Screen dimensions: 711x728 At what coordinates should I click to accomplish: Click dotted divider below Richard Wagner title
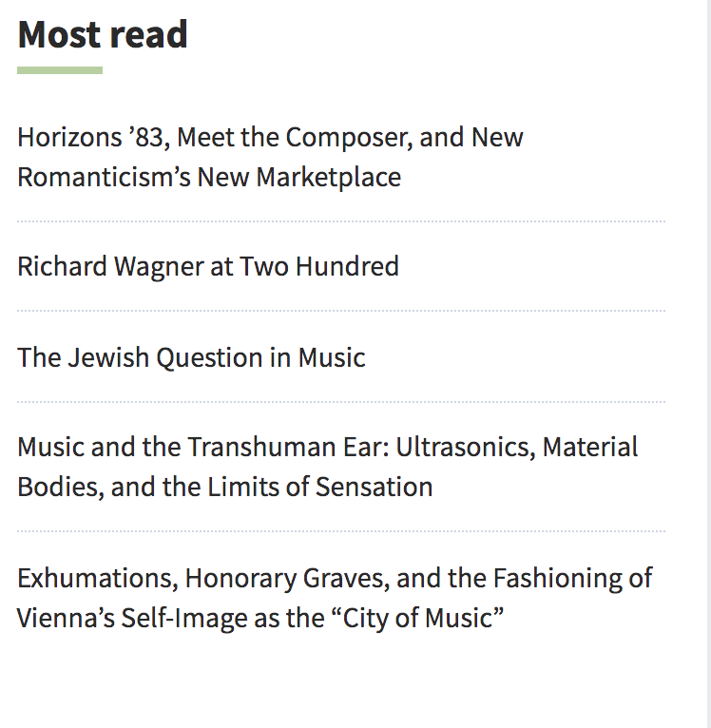(341, 311)
